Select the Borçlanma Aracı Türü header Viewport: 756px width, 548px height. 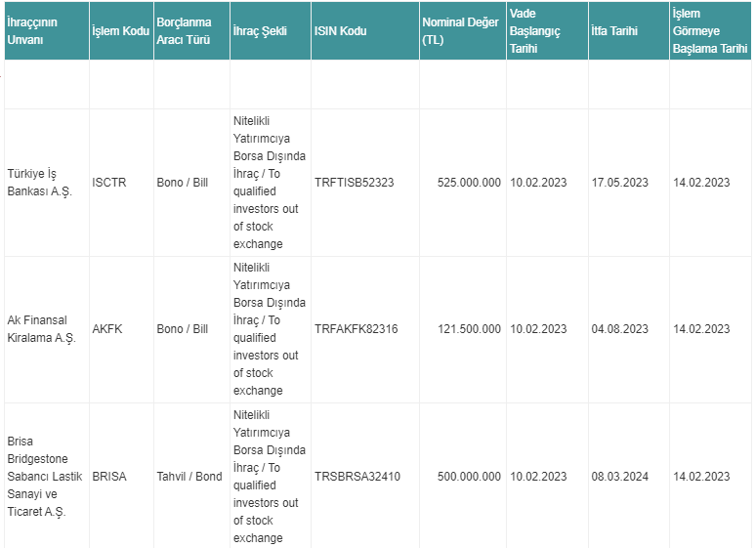point(191,31)
